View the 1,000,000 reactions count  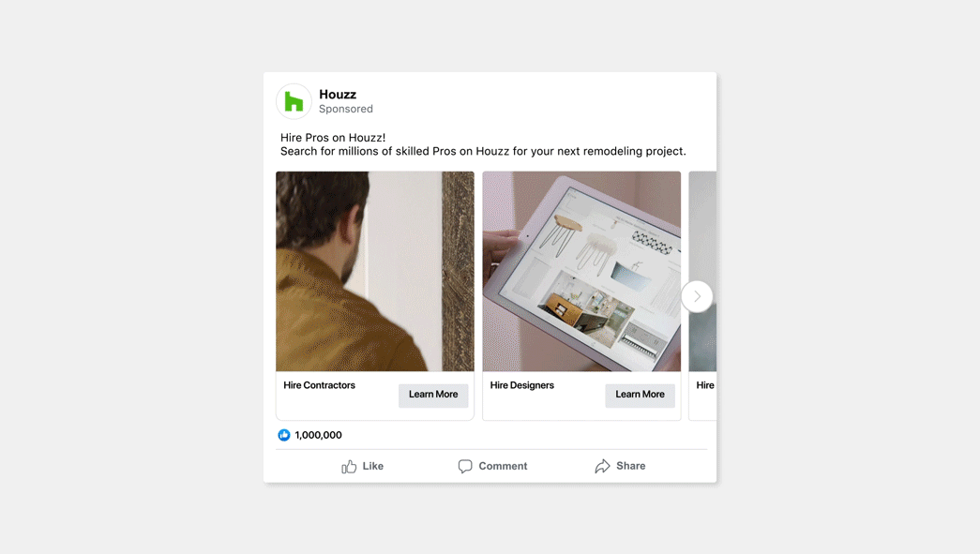click(318, 435)
